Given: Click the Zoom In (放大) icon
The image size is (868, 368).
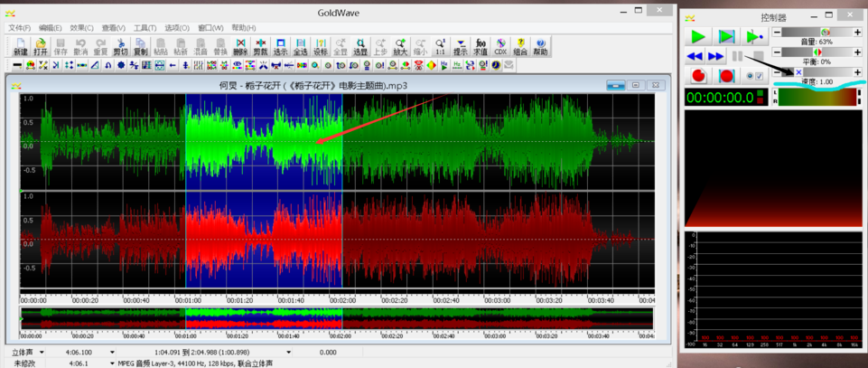Looking at the screenshot, I should [x=400, y=47].
